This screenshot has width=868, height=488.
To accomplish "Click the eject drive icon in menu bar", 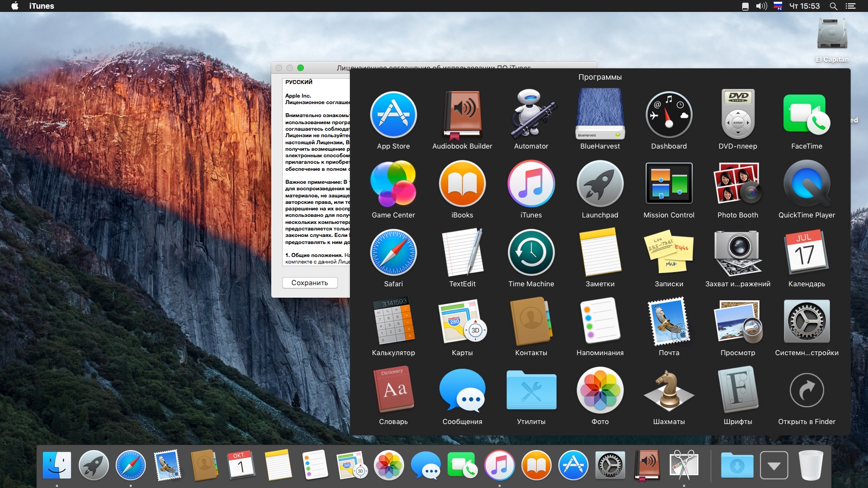I will [x=745, y=6].
